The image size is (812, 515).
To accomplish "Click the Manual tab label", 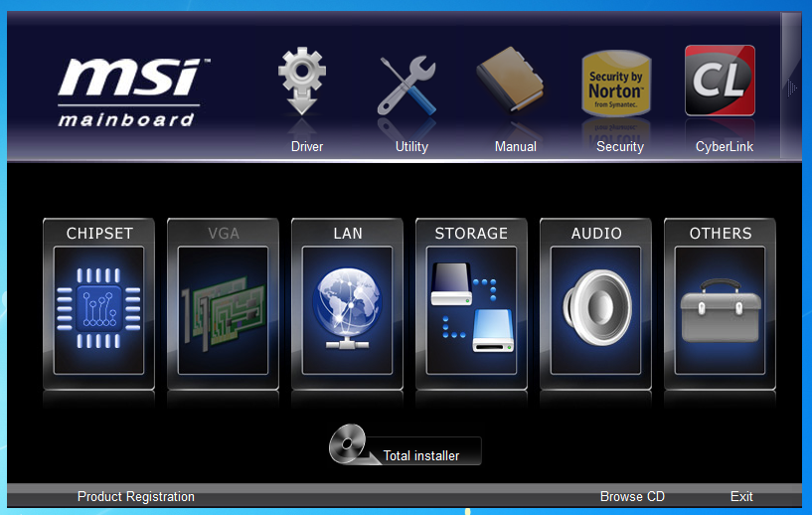I will [x=516, y=146].
